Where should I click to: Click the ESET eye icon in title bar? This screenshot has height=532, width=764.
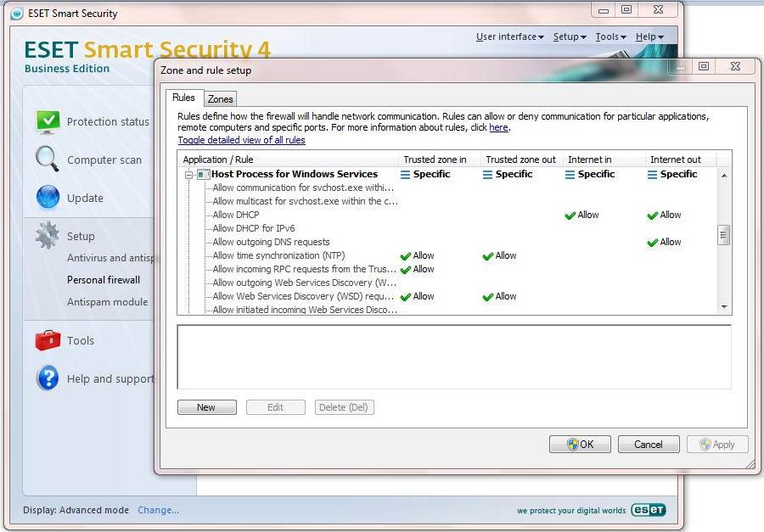click(17, 14)
